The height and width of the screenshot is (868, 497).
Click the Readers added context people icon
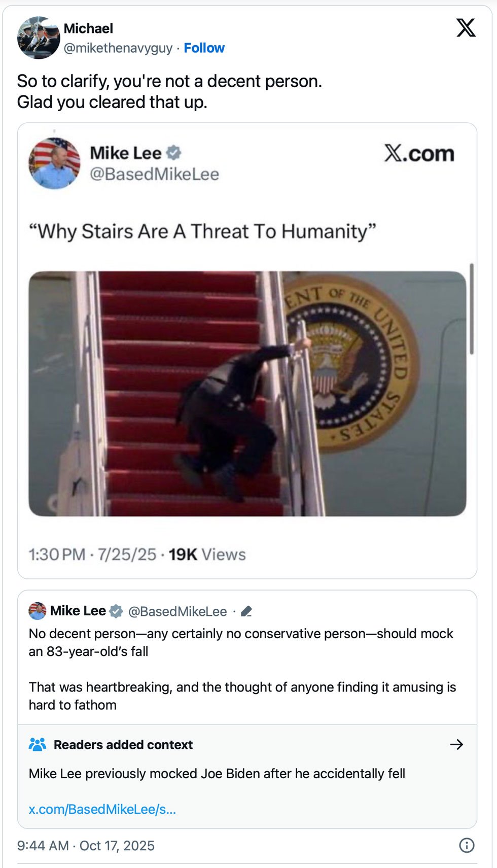[x=38, y=744]
